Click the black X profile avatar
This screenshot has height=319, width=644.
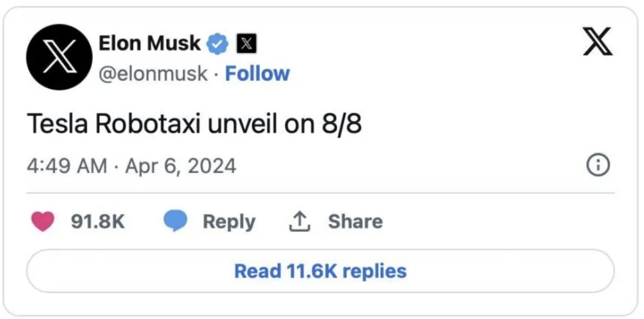59,57
